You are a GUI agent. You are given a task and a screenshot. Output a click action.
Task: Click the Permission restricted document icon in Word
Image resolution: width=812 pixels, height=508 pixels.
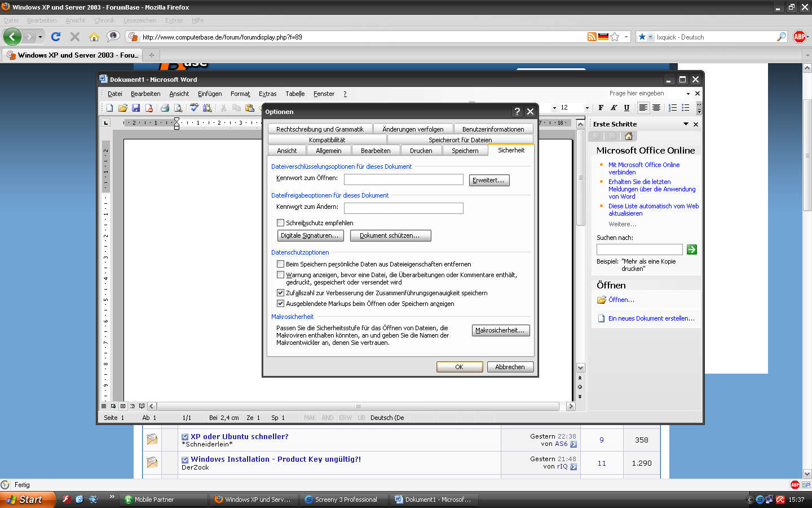pos(149,108)
